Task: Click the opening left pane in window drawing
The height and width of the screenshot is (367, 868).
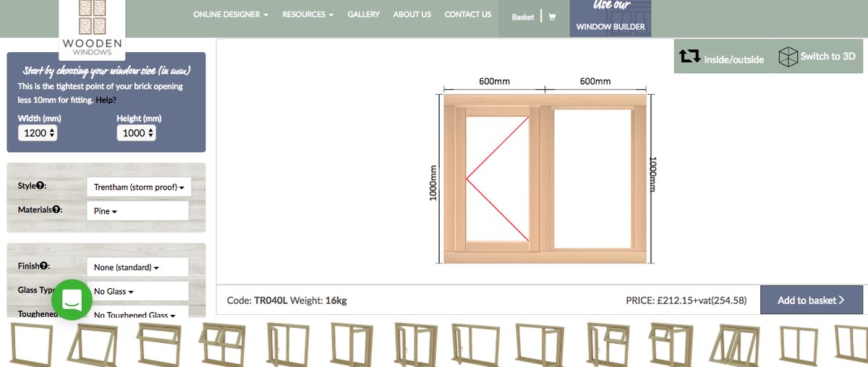Action: pyautogui.click(x=498, y=178)
